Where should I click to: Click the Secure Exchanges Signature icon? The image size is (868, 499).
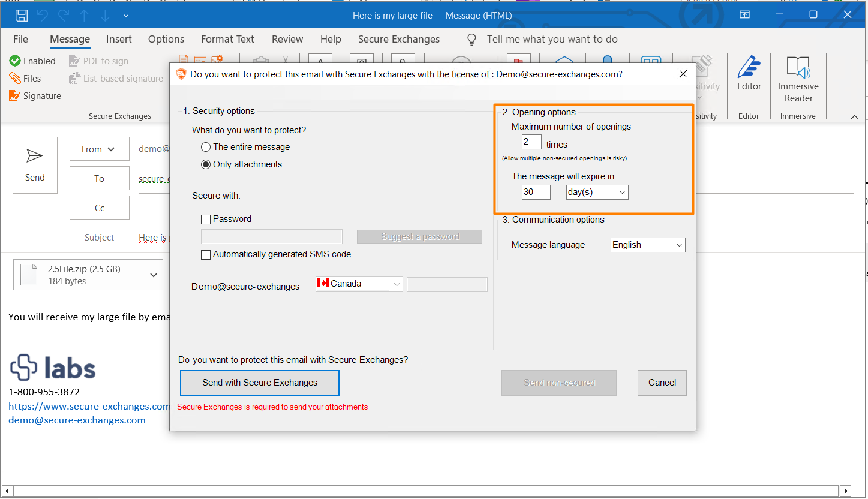pos(15,95)
